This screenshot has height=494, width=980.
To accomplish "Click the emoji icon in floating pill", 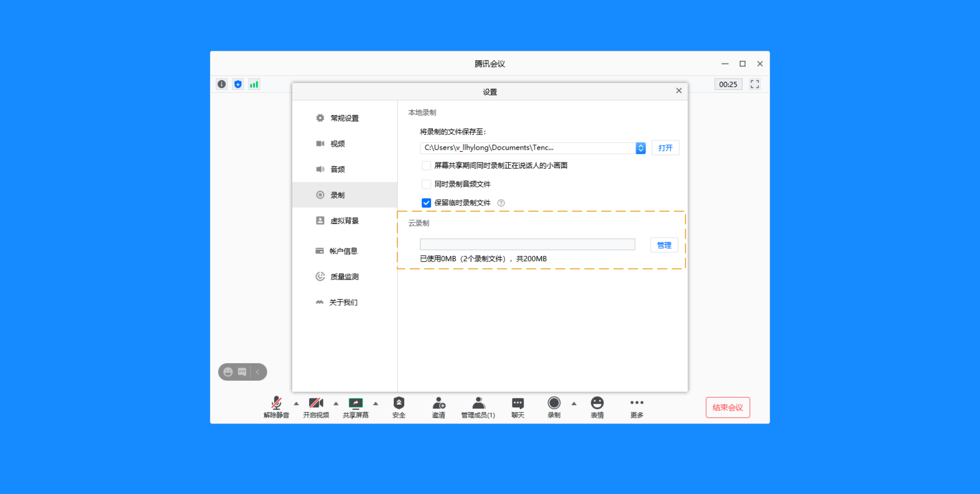I will [x=228, y=372].
